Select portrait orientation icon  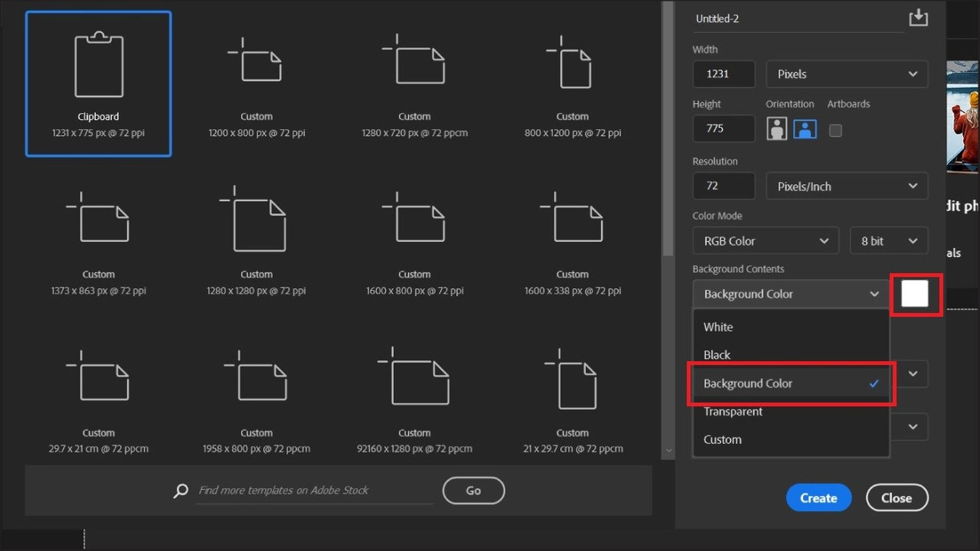(776, 129)
